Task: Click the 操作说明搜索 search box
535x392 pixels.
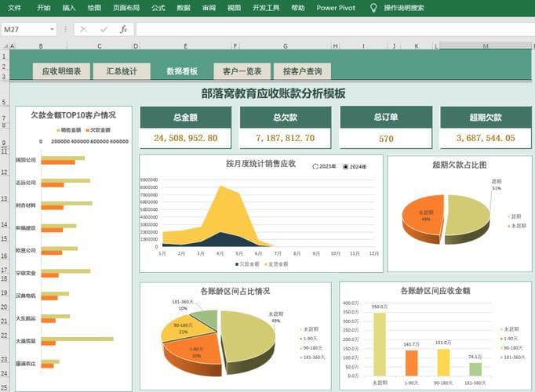Action: pos(404,8)
